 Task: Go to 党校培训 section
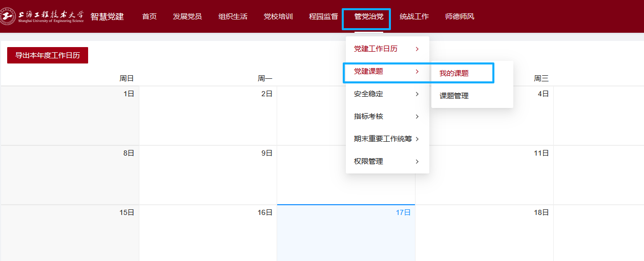278,16
